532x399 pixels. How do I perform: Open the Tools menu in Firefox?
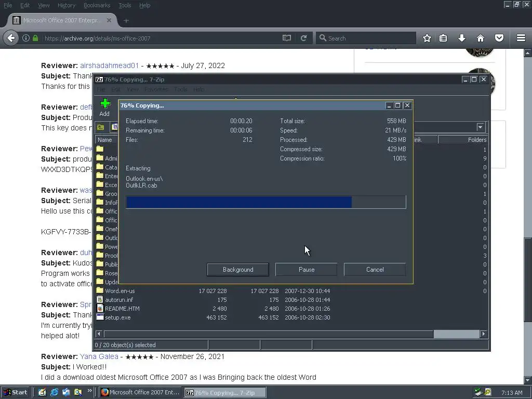pyautogui.click(x=125, y=5)
